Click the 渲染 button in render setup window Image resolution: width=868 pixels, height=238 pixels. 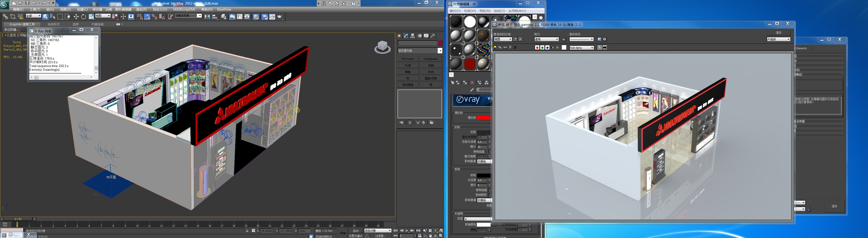click(834, 206)
